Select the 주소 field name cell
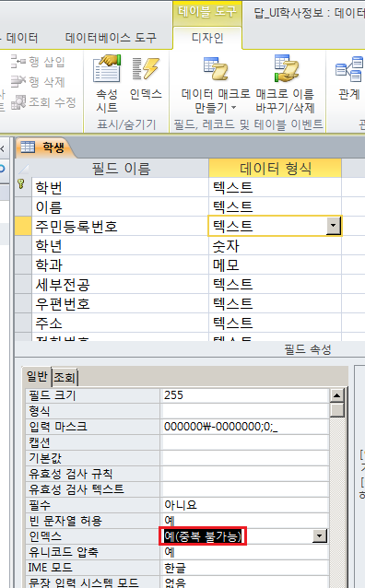 [120, 323]
